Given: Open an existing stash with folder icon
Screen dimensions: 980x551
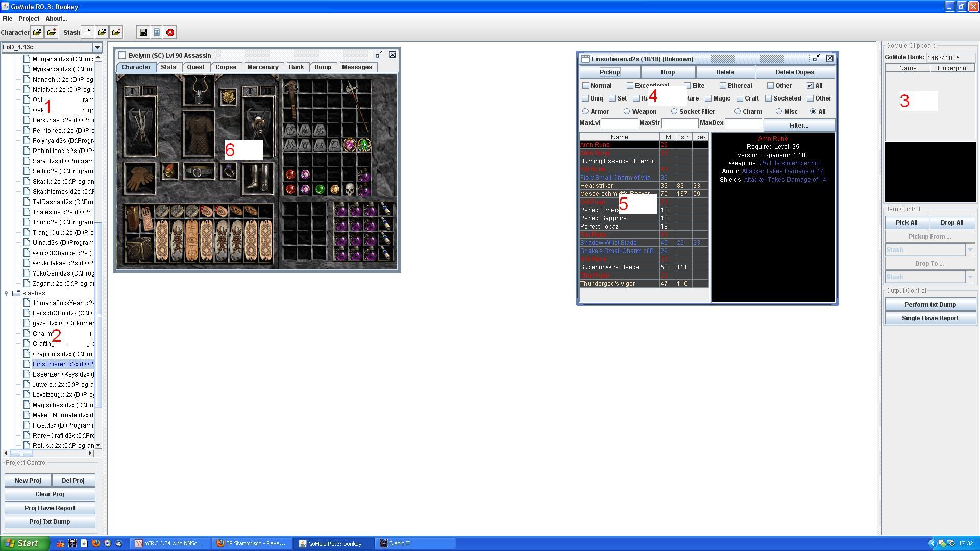Looking at the screenshot, I should pyautogui.click(x=102, y=32).
